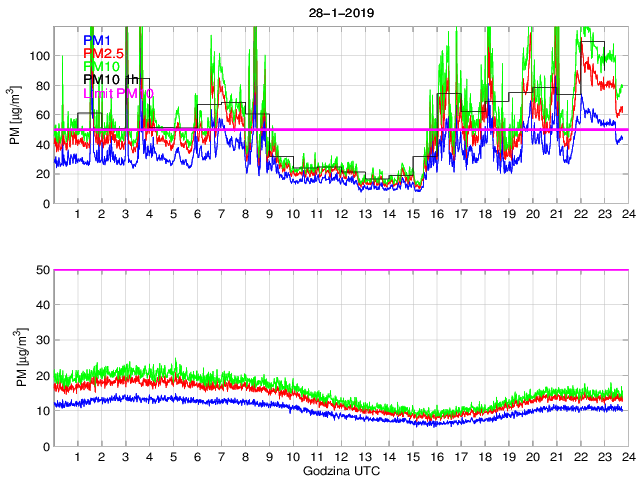Click hour 22 tick below the top chart

click(x=581, y=215)
